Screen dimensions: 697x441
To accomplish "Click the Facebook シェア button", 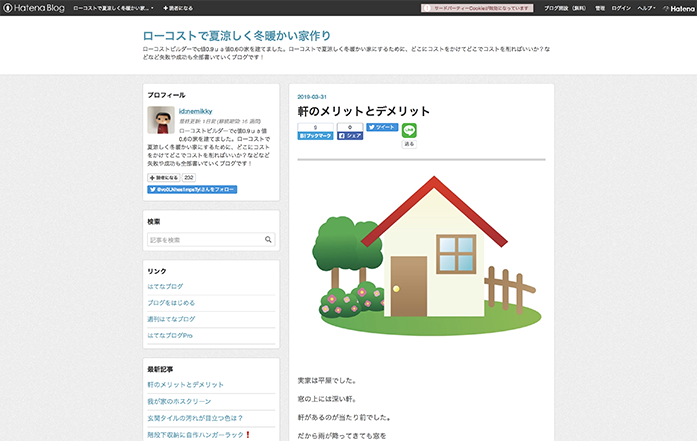I will (x=350, y=136).
